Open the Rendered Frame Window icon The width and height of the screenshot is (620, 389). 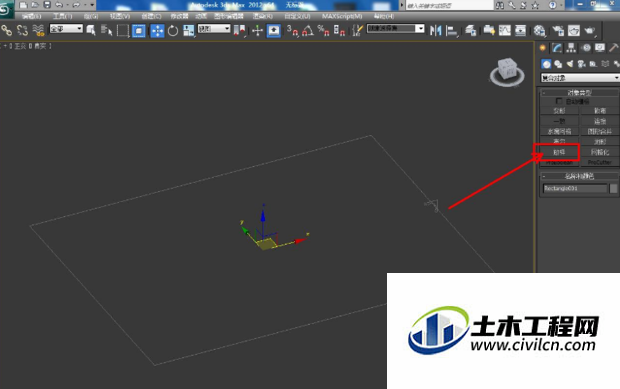click(574, 30)
